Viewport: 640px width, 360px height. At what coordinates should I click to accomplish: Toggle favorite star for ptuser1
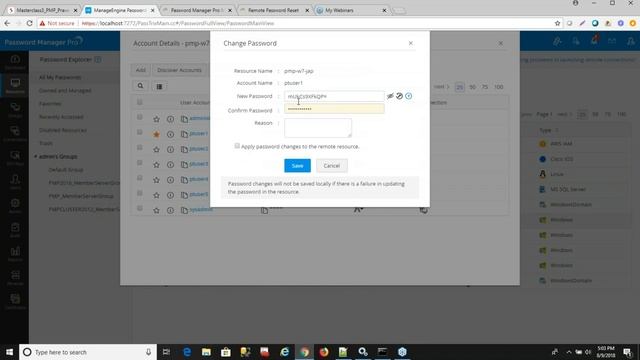[156, 134]
